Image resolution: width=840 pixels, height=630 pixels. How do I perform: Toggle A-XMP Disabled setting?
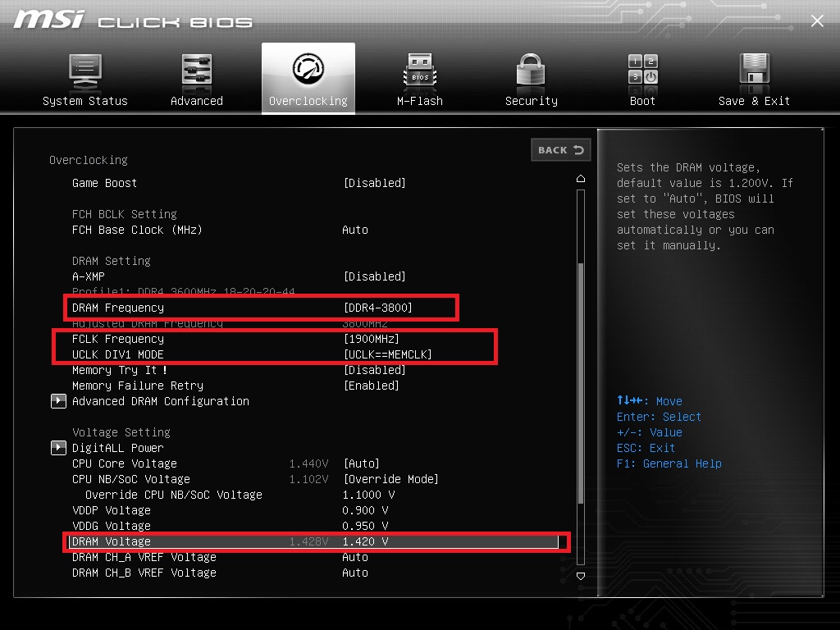click(x=374, y=276)
